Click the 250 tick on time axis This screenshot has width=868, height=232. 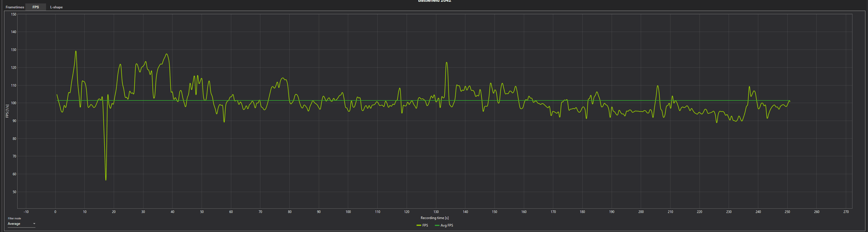pyautogui.click(x=787, y=212)
